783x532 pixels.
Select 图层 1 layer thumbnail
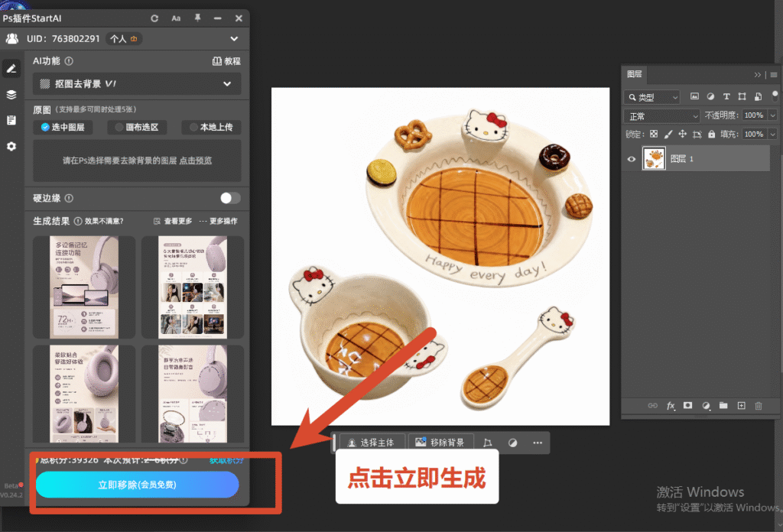654,159
